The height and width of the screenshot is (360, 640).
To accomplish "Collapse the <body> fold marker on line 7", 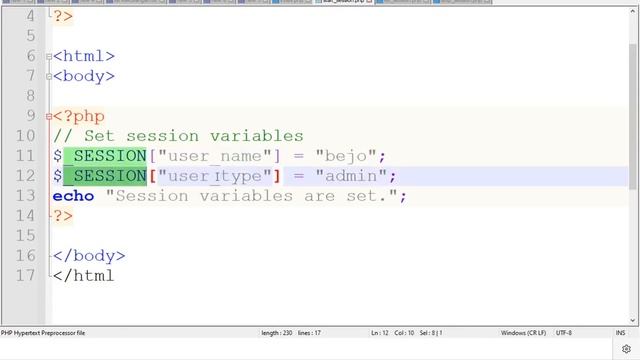I will tap(49, 76).
